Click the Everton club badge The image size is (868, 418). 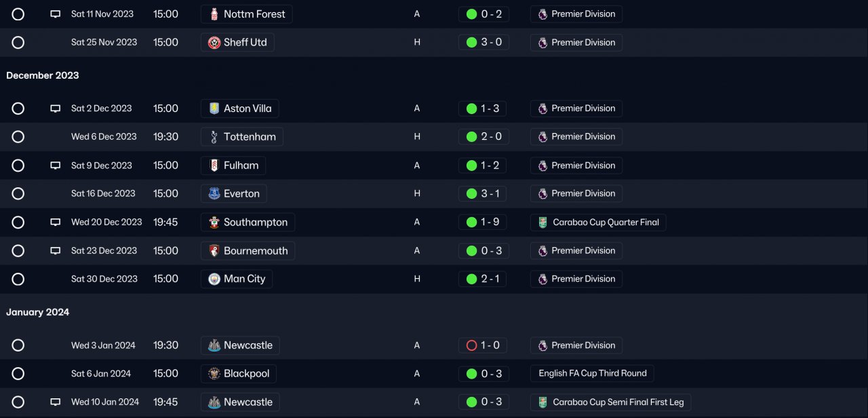(214, 194)
